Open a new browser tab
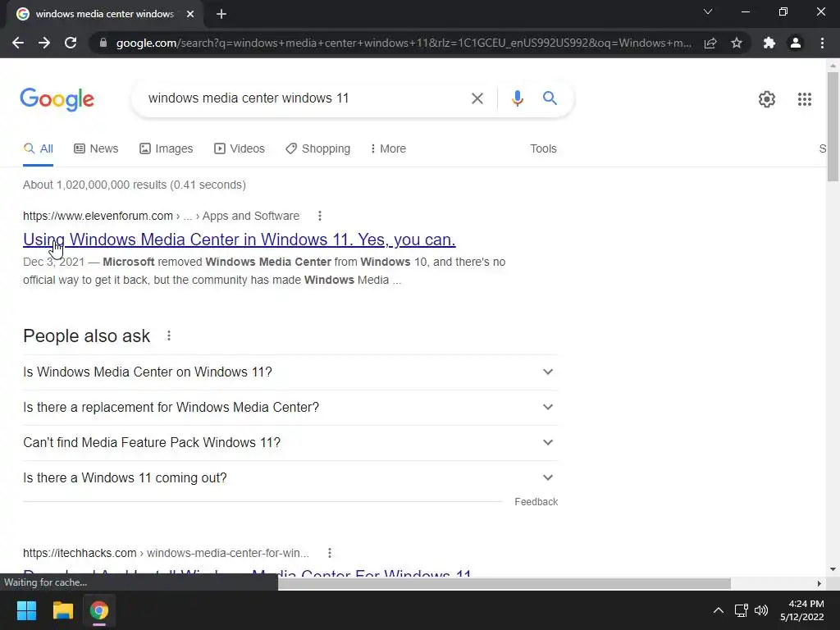The width and height of the screenshot is (840, 630). 221,15
